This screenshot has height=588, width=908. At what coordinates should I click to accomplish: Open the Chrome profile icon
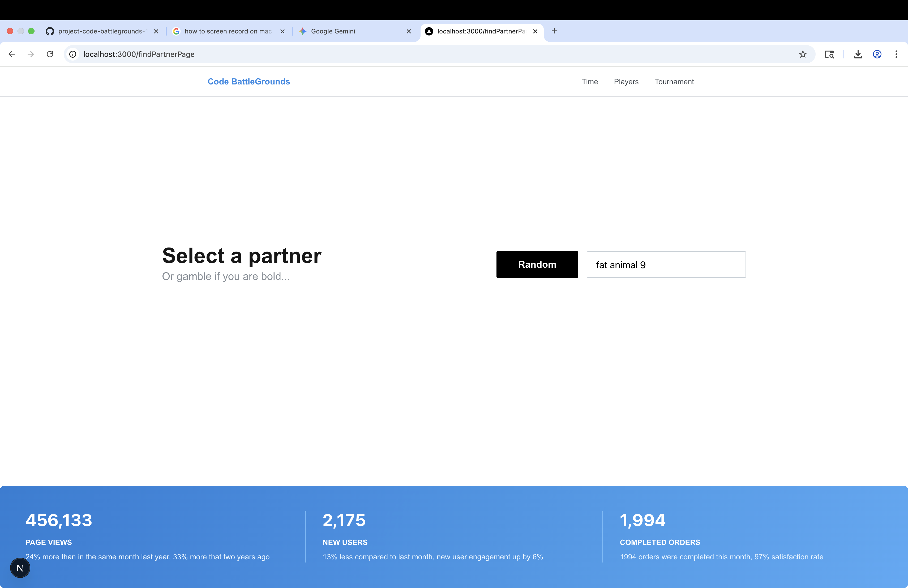[877, 54]
